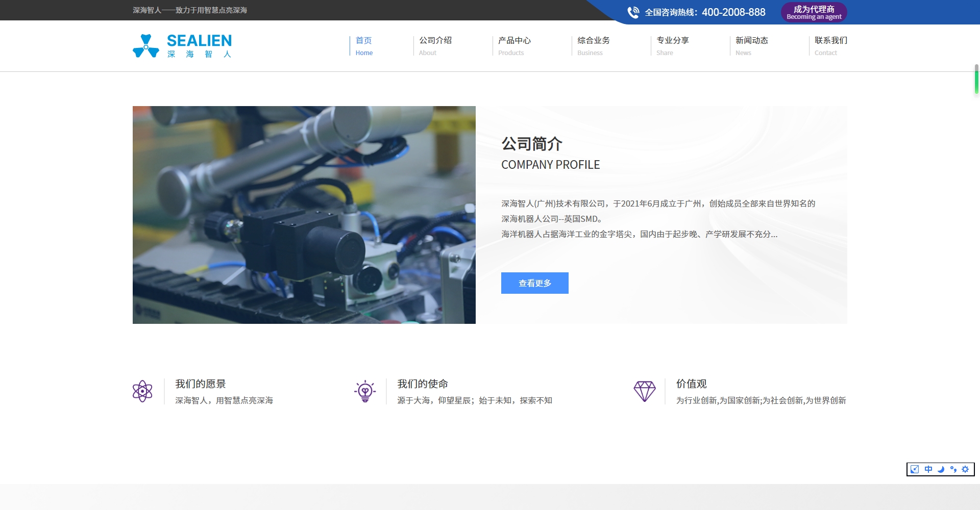Expand the 公司介绍 About menu
Screen dimensions: 980x510
pyautogui.click(x=435, y=45)
